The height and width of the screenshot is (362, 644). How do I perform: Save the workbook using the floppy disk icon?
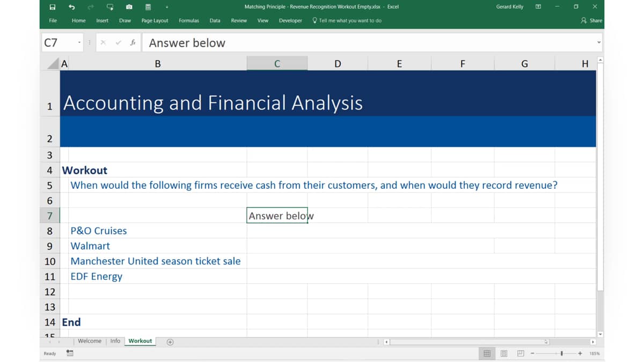point(52,6)
